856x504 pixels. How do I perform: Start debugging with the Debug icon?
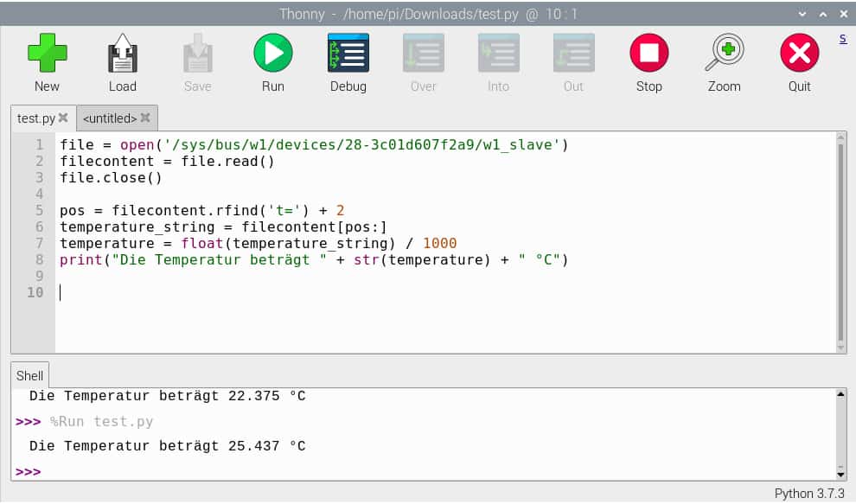click(x=348, y=53)
